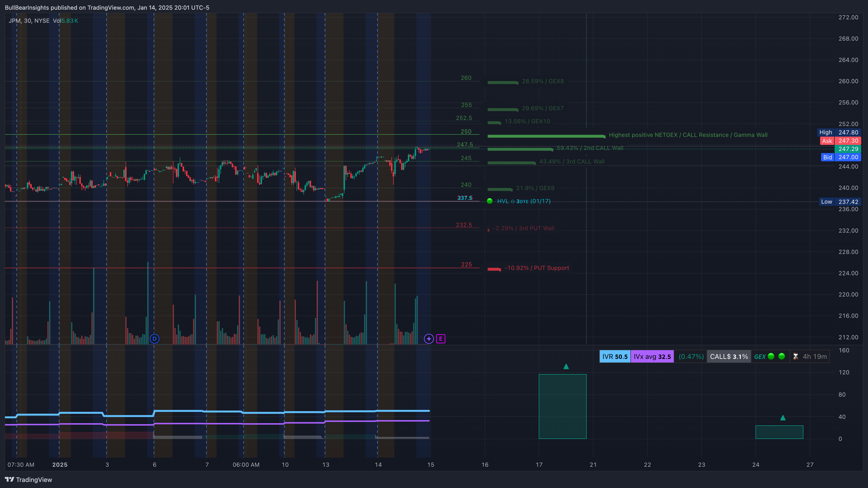Click the green triangle above the 17th bar
Screen dimensions: 868x488
566,366
